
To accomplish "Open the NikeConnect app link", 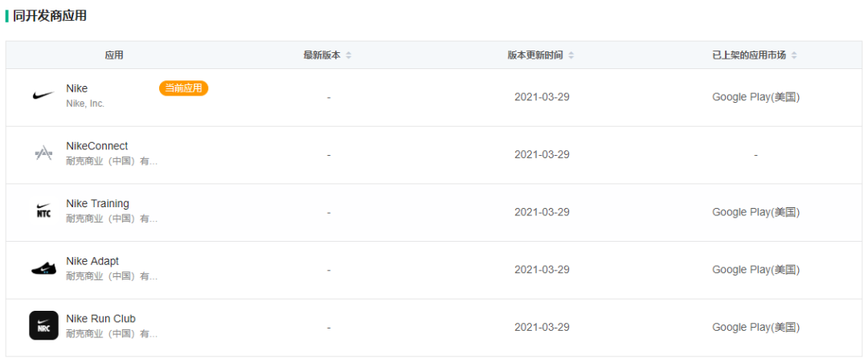I will (x=97, y=146).
